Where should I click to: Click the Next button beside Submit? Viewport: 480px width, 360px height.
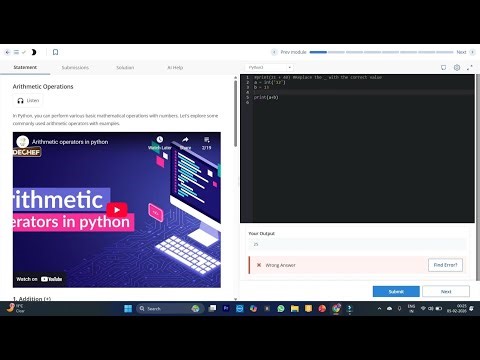click(446, 292)
